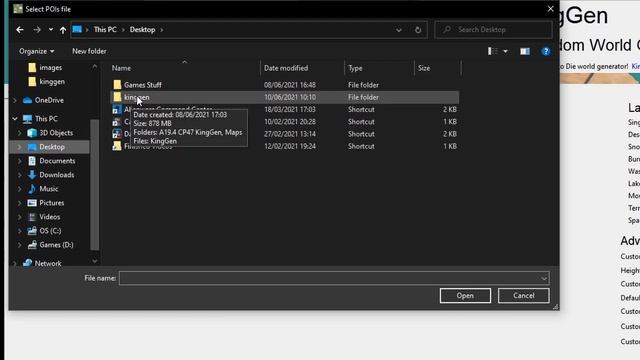Open the File name dropdown arrow
This screenshot has height=360, width=640.
[x=544, y=278]
